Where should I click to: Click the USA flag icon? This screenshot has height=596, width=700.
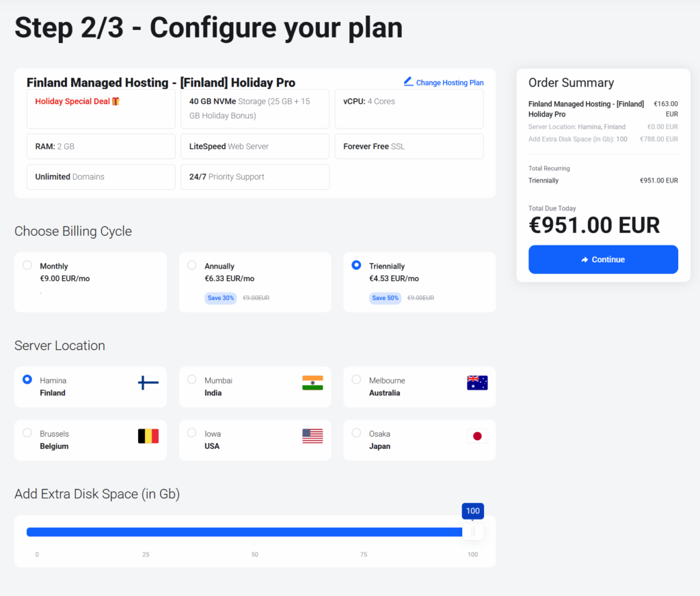pyautogui.click(x=312, y=437)
